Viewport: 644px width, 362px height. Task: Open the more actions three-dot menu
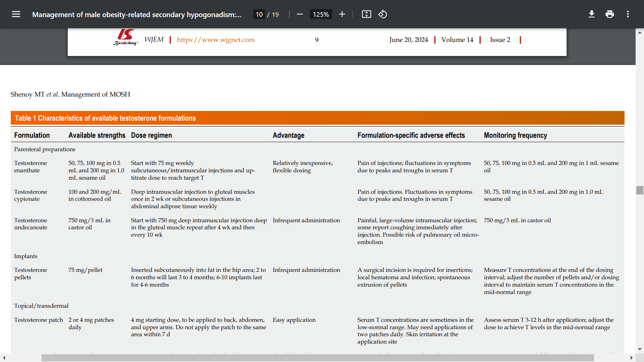(628, 14)
